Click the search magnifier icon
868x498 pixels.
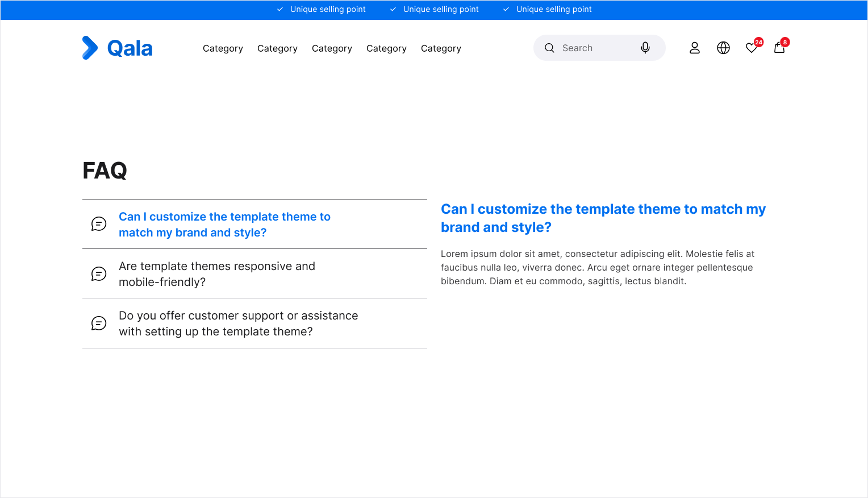[549, 48]
